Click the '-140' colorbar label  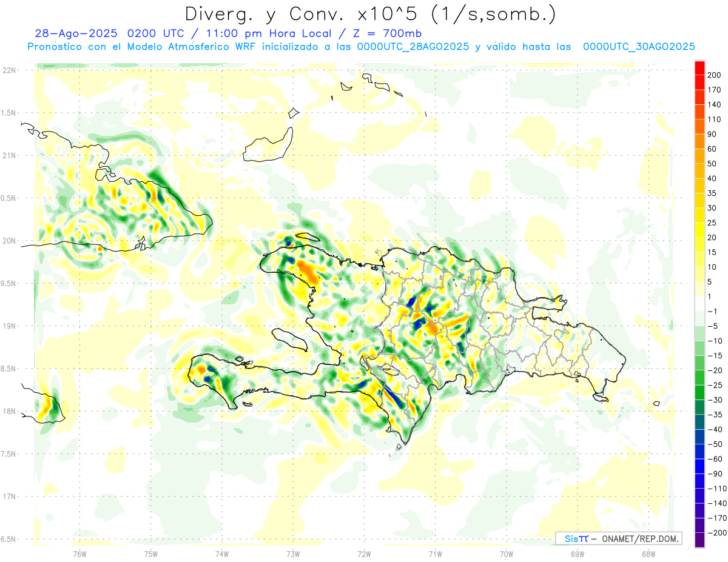[716, 504]
